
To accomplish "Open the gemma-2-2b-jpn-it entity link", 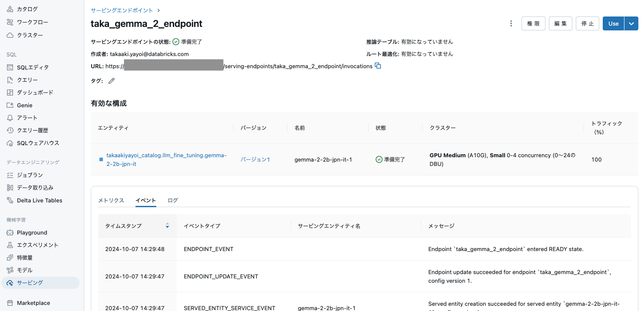I will 167,159.
